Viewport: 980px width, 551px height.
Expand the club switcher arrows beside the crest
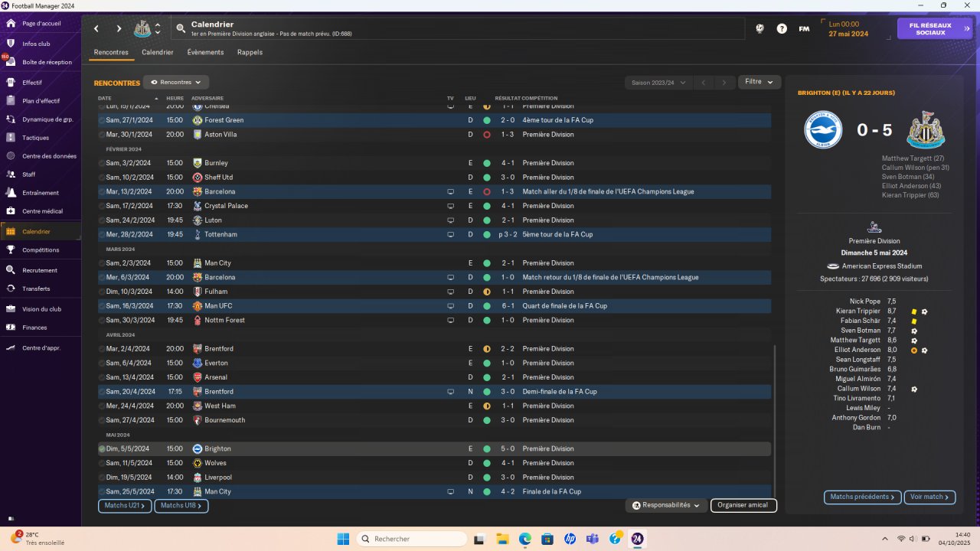click(x=158, y=28)
